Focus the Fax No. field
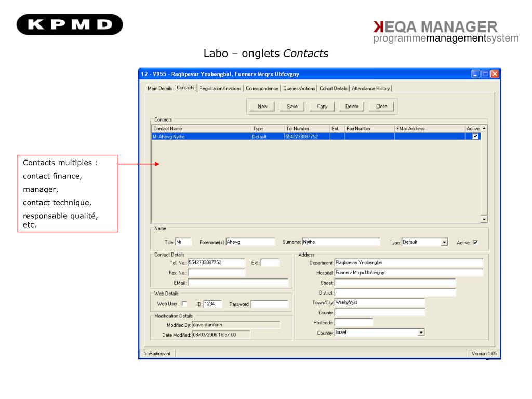Image resolution: width=532 pixels, height=399 pixels. 216,273
